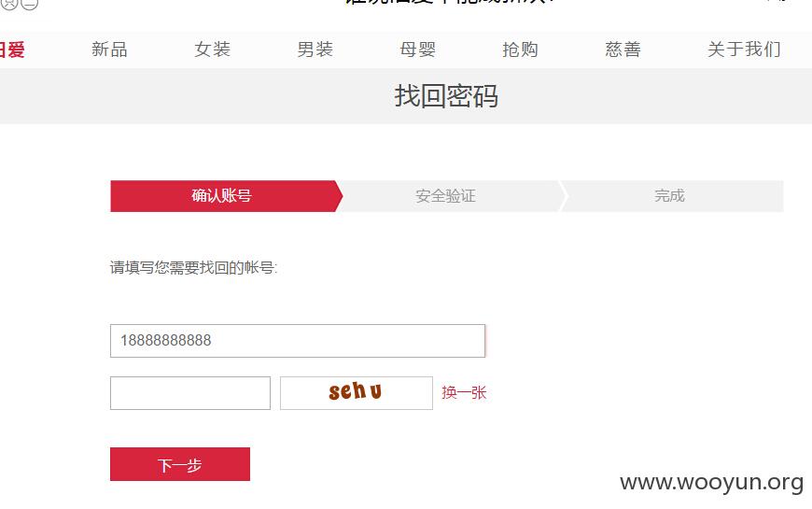Focus the account field containing 18888888888
Image resolution: width=812 pixels, height=509 pixels.
coord(298,341)
